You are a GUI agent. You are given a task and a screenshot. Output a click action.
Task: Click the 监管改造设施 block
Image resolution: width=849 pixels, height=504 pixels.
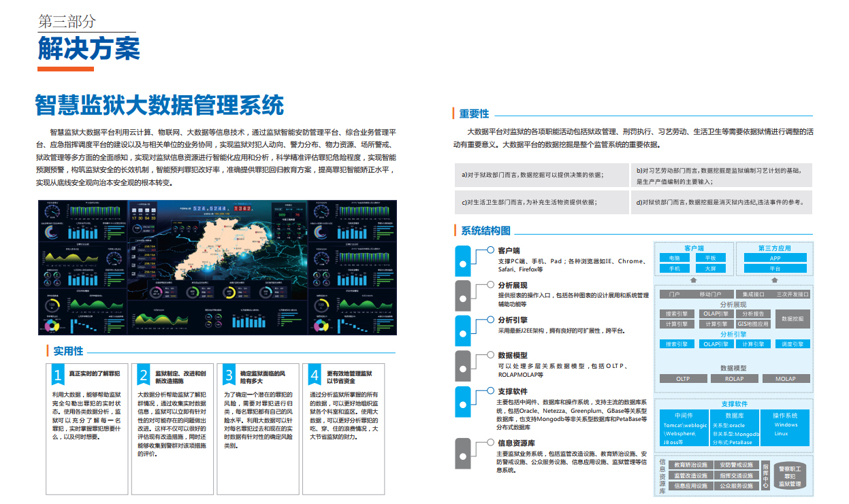(x=691, y=475)
